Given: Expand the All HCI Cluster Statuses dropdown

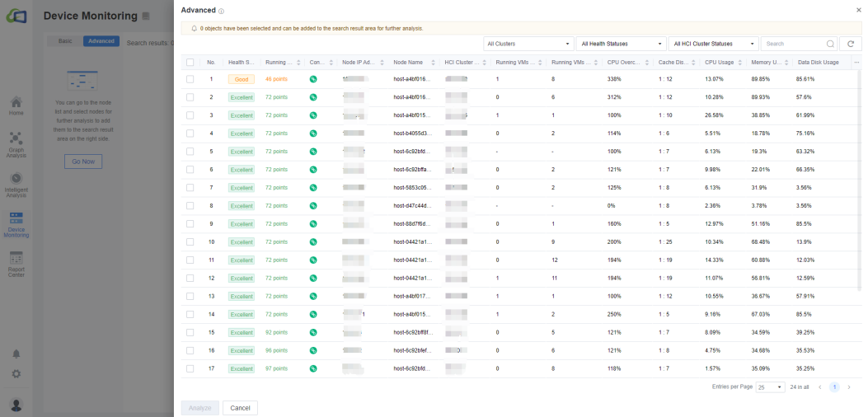Looking at the screenshot, I should pos(714,44).
